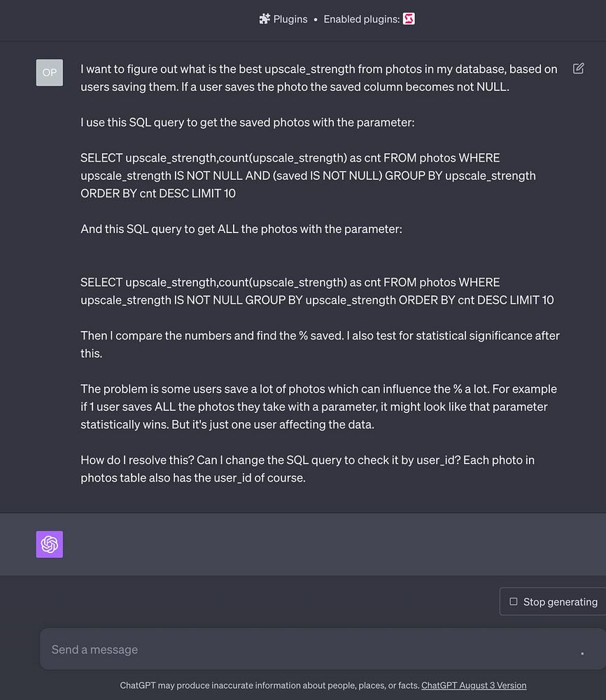Select the Plugins model label
Screen dimensions: 606x700
(290, 19)
